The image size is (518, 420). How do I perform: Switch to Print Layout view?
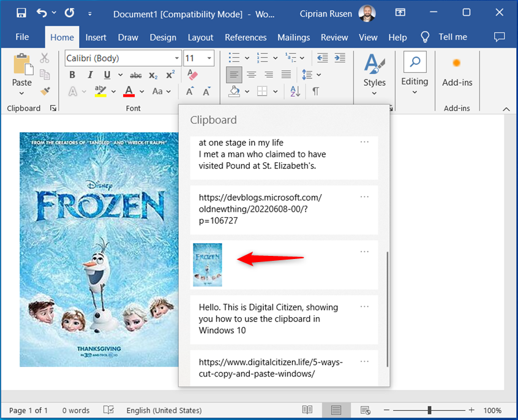click(x=336, y=410)
